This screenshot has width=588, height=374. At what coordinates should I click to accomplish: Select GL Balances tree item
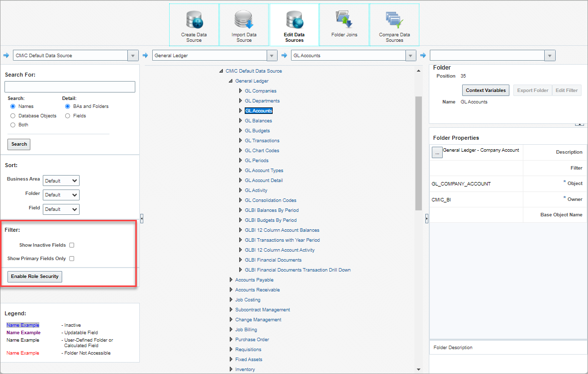258,121
